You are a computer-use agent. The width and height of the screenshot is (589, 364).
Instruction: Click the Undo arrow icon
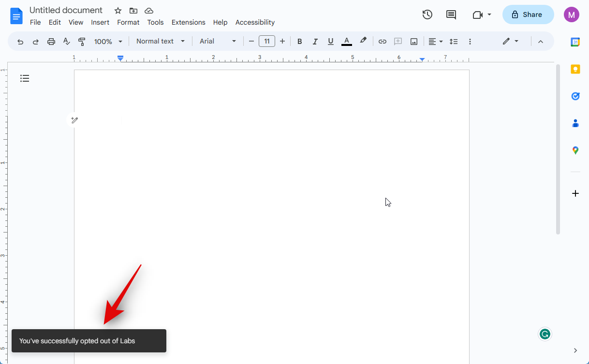click(x=20, y=42)
